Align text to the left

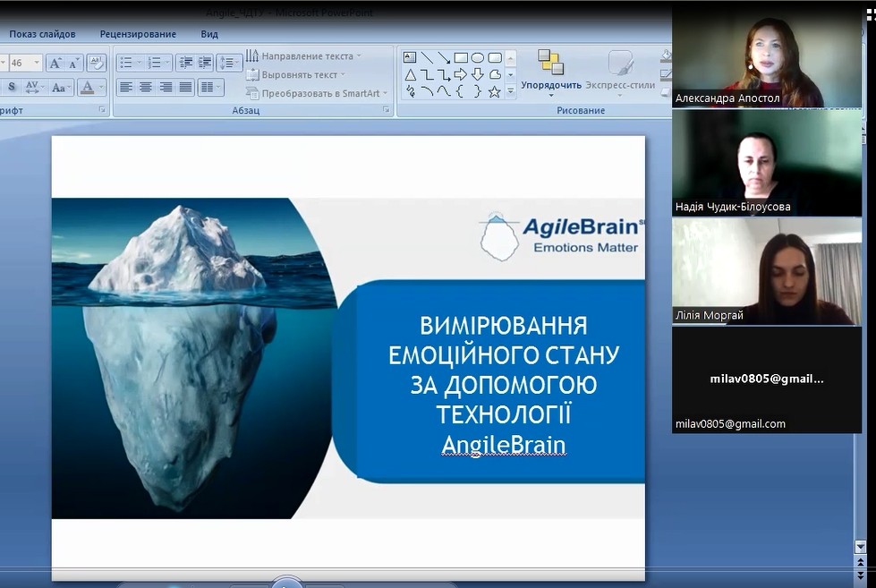126,87
